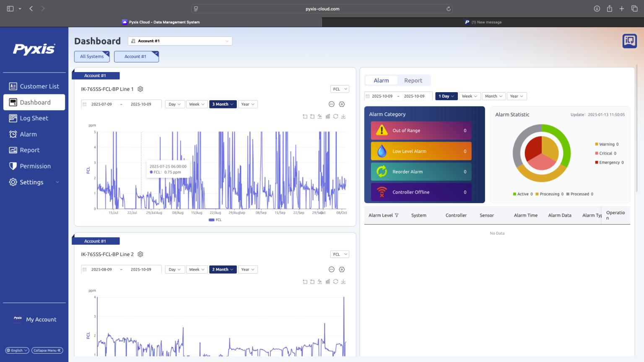
Task: Refresh the IK-765SS-FCL-BP Line 1 chart
Action: coord(335,116)
